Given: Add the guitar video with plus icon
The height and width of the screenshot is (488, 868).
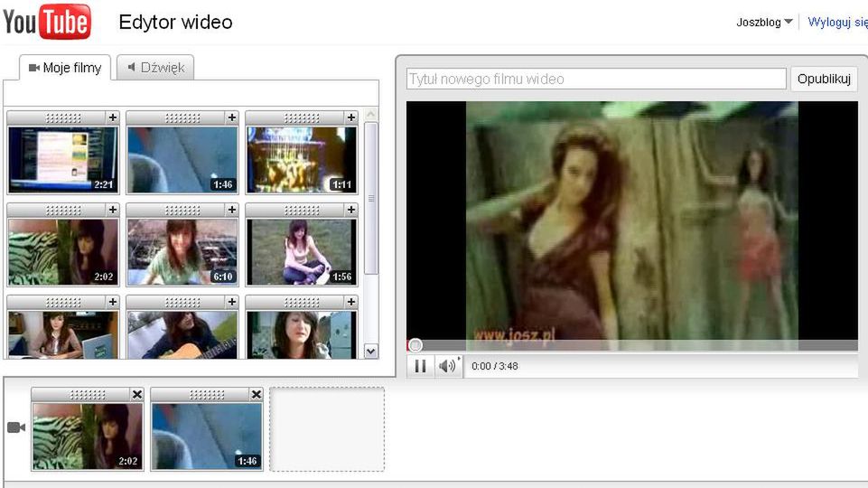Looking at the screenshot, I should [232, 301].
